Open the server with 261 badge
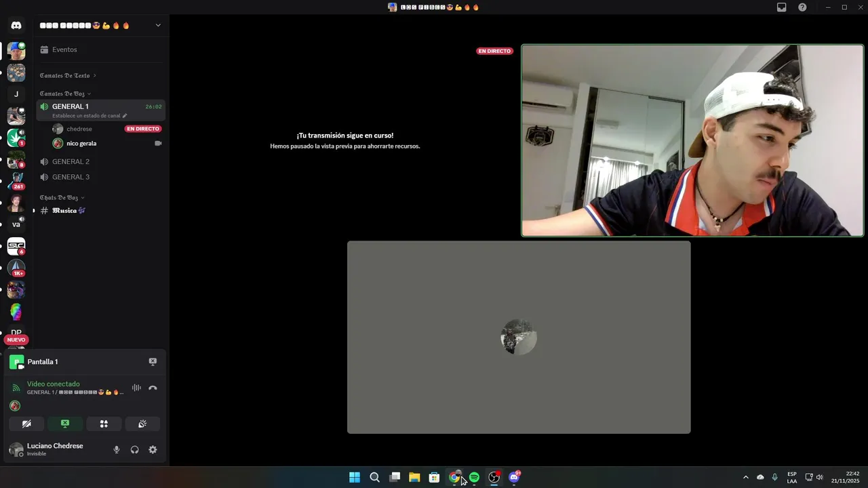868x488 pixels. coord(16,181)
